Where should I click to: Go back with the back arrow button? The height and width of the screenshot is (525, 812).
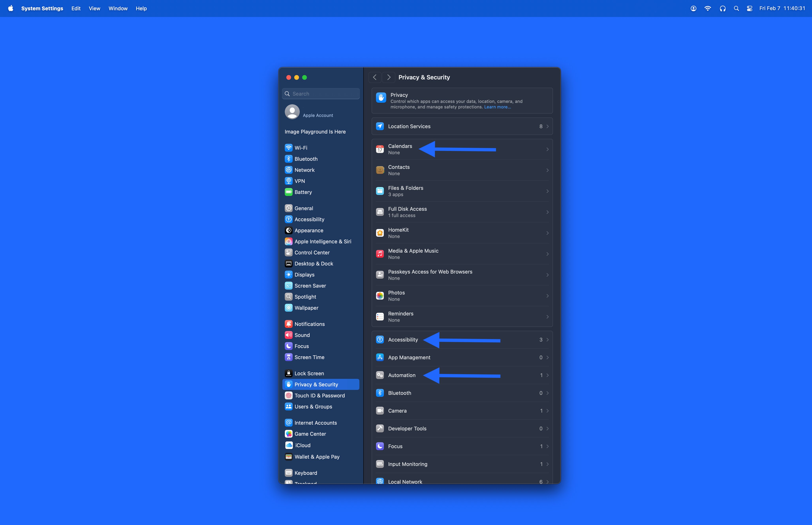pyautogui.click(x=375, y=77)
